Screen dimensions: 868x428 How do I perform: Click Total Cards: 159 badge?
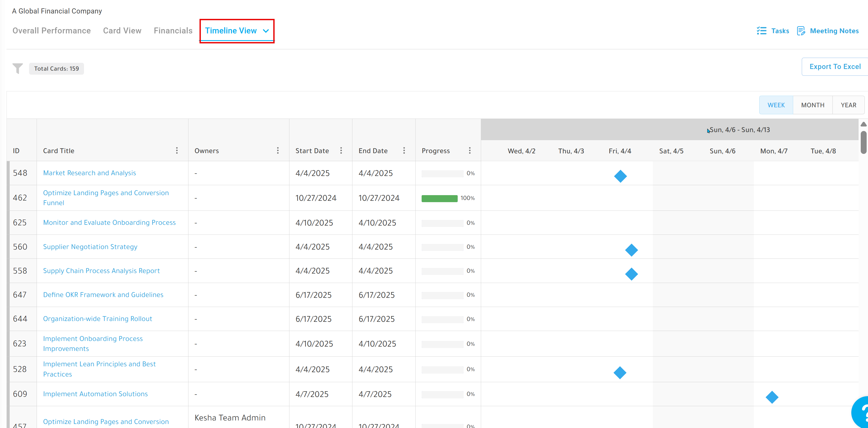pyautogui.click(x=57, y=68)
